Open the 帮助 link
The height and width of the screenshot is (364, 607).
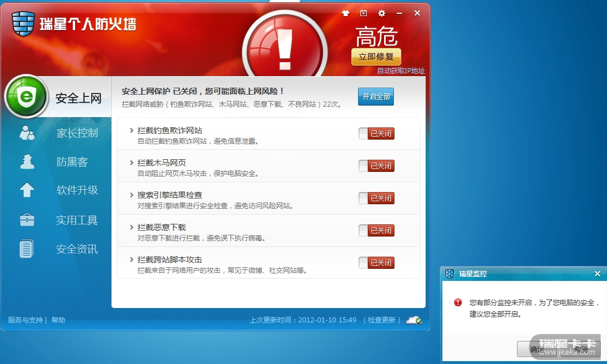coord(58,320)
